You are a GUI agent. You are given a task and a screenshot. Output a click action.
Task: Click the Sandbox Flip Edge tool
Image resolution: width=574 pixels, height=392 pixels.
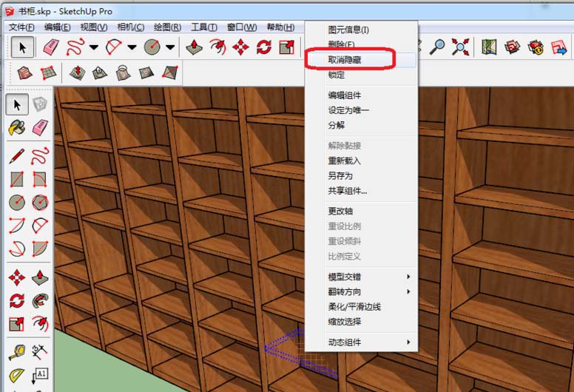[x=170, y=72]
